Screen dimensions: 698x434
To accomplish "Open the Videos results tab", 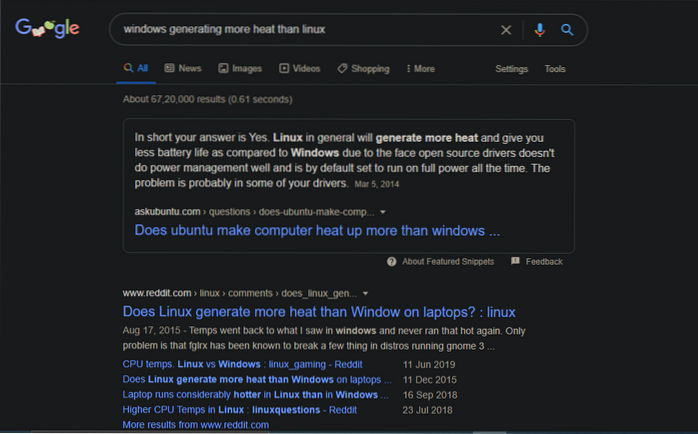I will [300, 69].
